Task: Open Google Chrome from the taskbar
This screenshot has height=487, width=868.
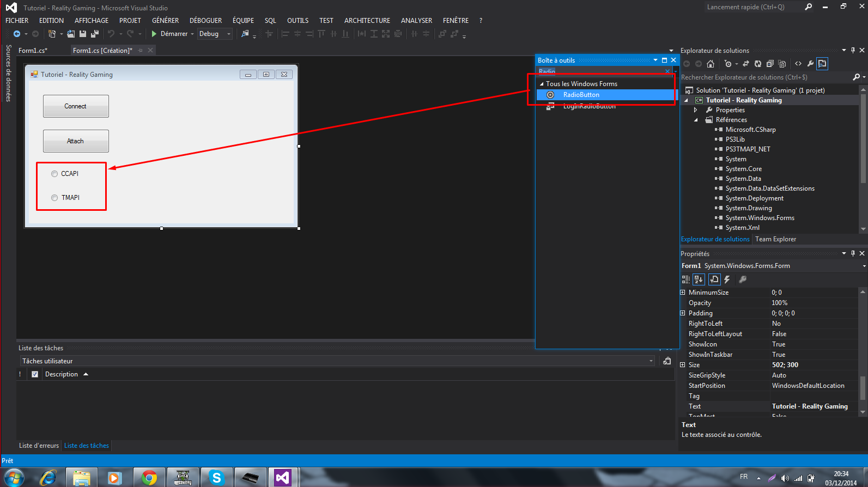Action: 149,478
